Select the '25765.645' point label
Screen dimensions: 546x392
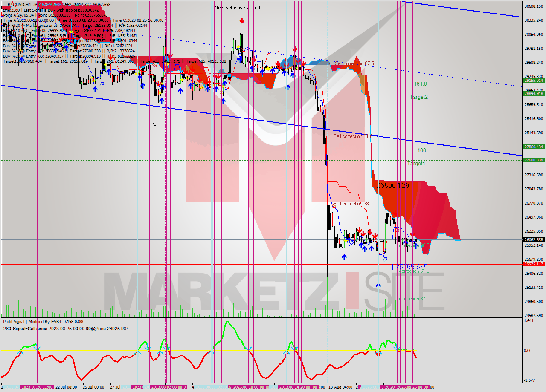(x=412, y=267)
